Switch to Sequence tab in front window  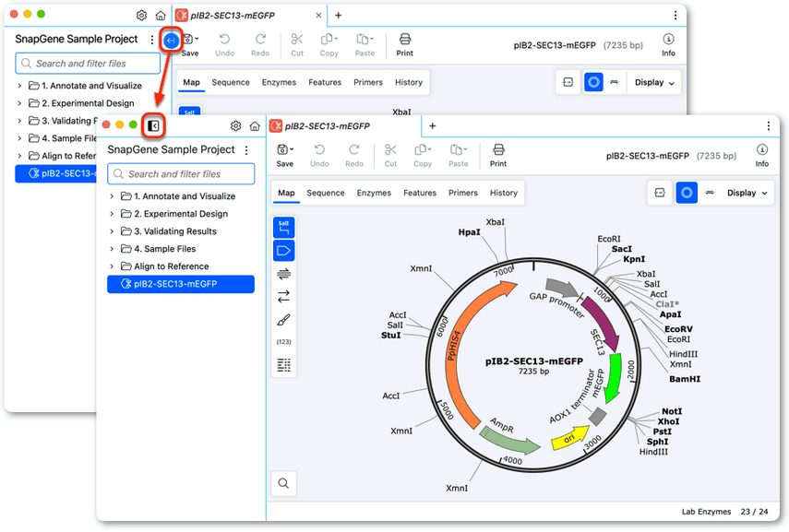tap(326, 193)
